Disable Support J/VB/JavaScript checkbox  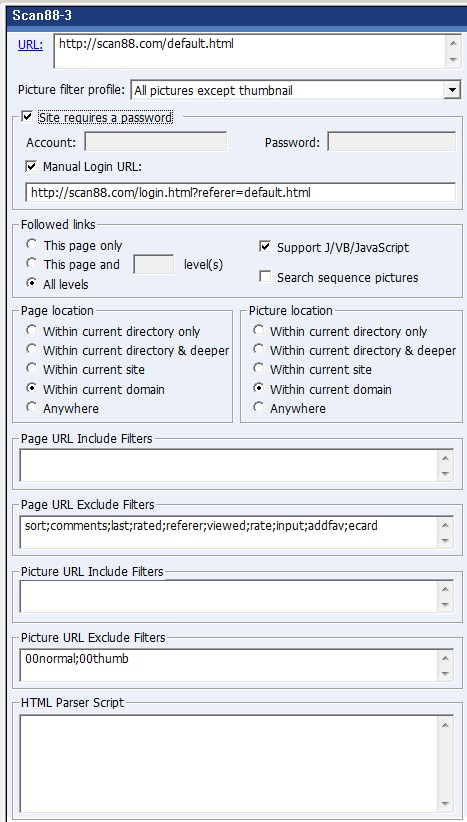coord(265,247)
